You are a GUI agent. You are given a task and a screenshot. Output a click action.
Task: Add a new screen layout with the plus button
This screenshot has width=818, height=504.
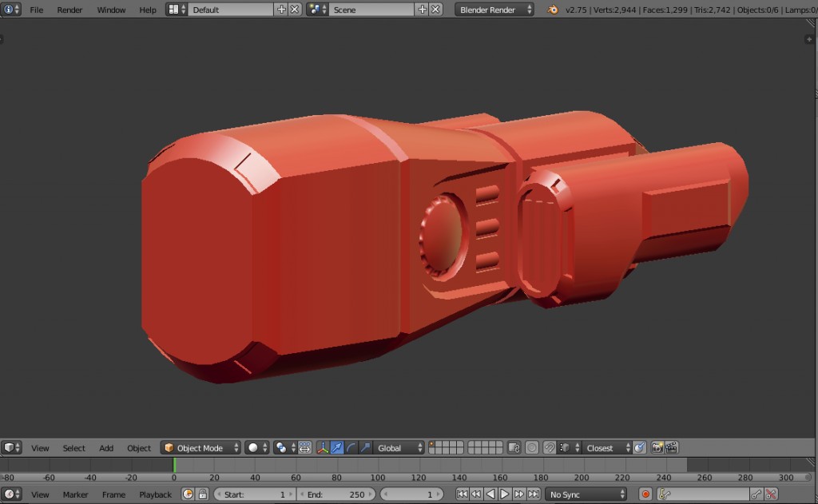coord(281,10)
